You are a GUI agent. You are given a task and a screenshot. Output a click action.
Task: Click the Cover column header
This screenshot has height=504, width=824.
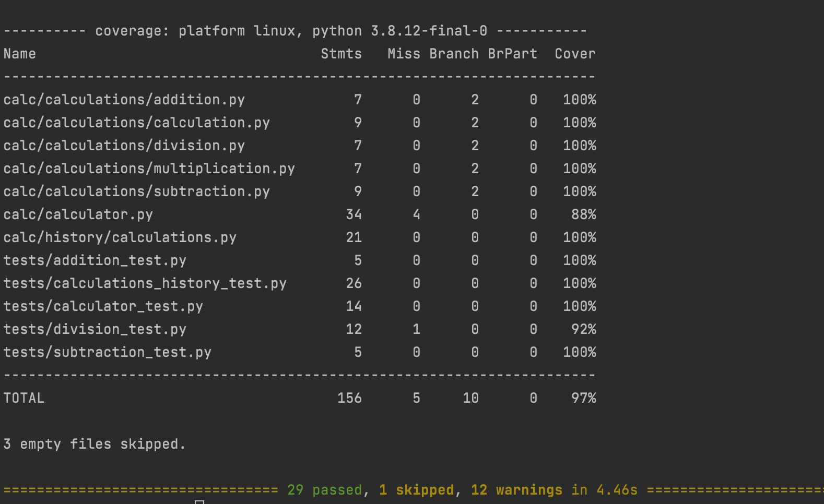575,53
